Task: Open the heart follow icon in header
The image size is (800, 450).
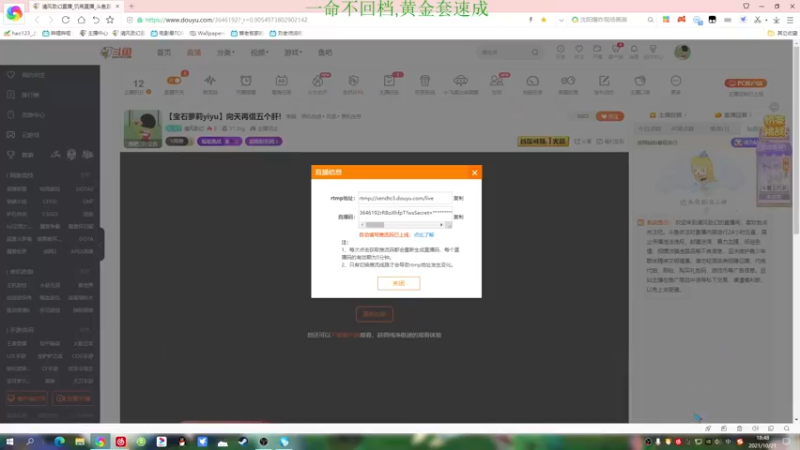Action: (x=579, y=51)
